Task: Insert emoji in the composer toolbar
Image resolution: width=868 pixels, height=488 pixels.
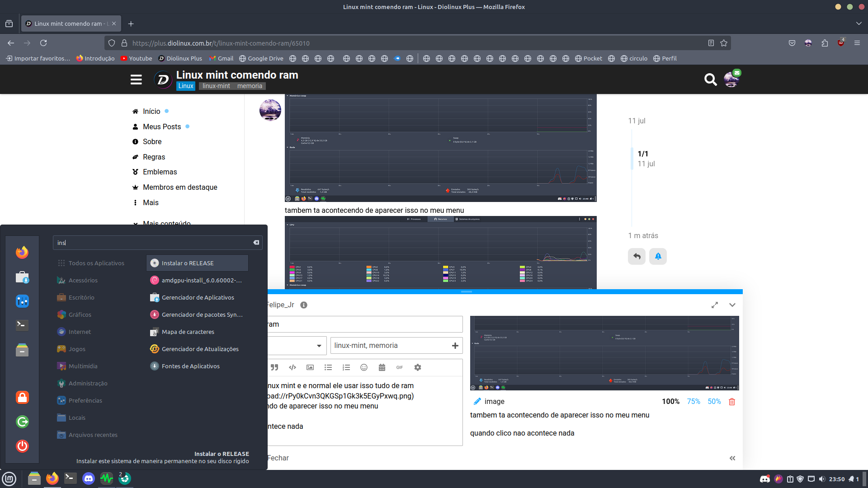Action: click(364, 367)
